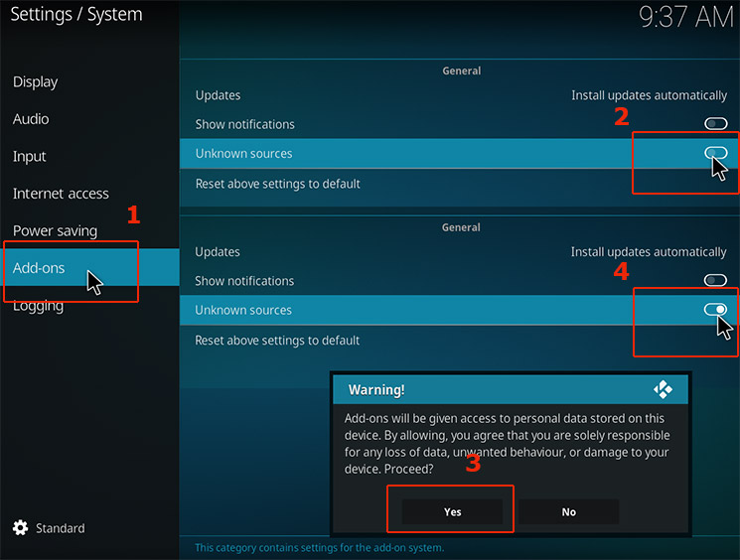The height and width of the screenshot is (560, 740).
Task: Click the lower Show notifications label
Action: [x=244, y=281]
